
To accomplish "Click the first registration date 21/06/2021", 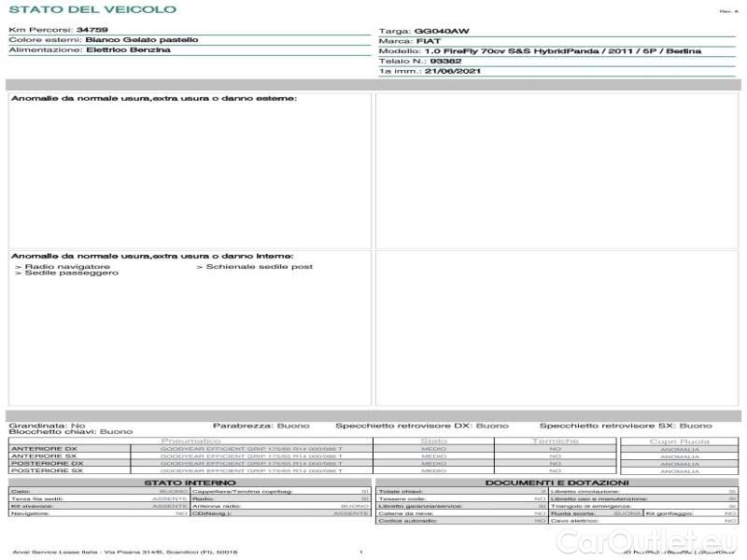I will click(453, 71).
